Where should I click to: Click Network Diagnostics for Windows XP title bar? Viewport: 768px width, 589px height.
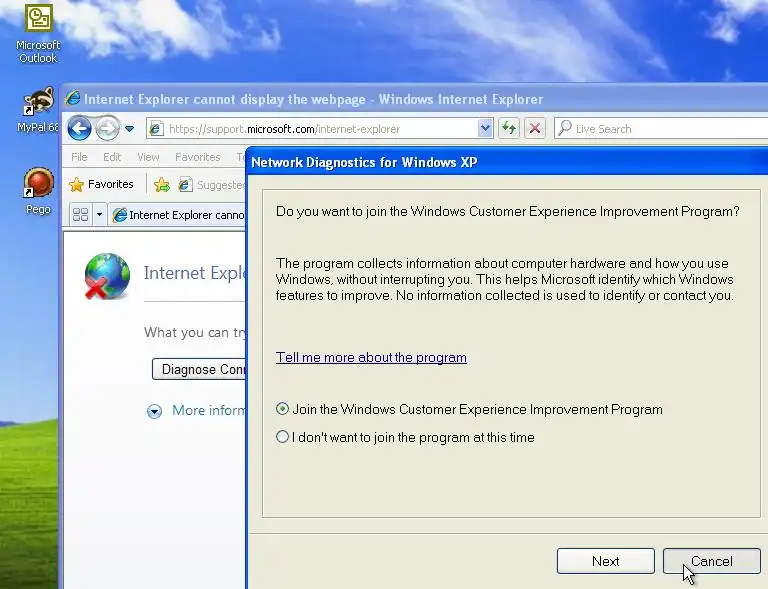click(x=507, y=162)
